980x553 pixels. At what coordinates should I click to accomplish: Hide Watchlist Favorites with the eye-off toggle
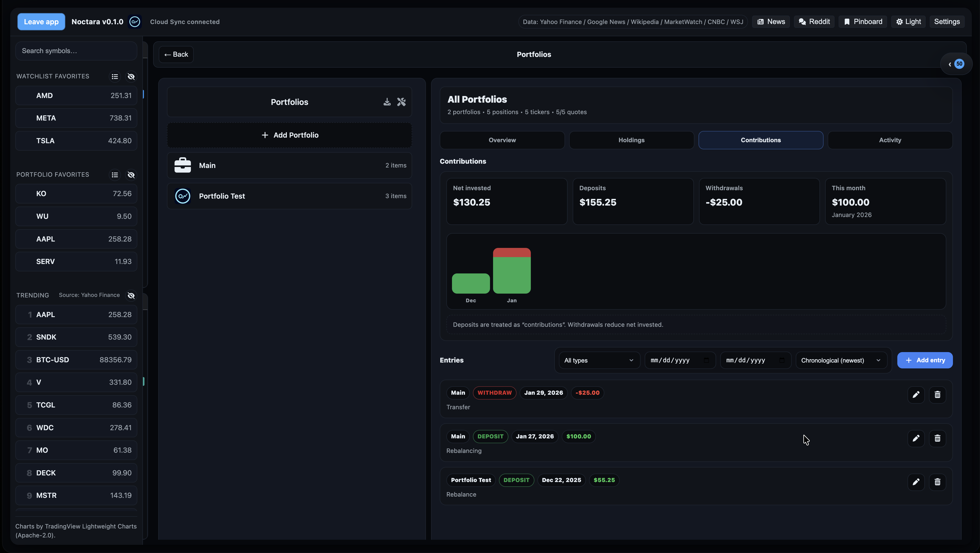(131, 77)
